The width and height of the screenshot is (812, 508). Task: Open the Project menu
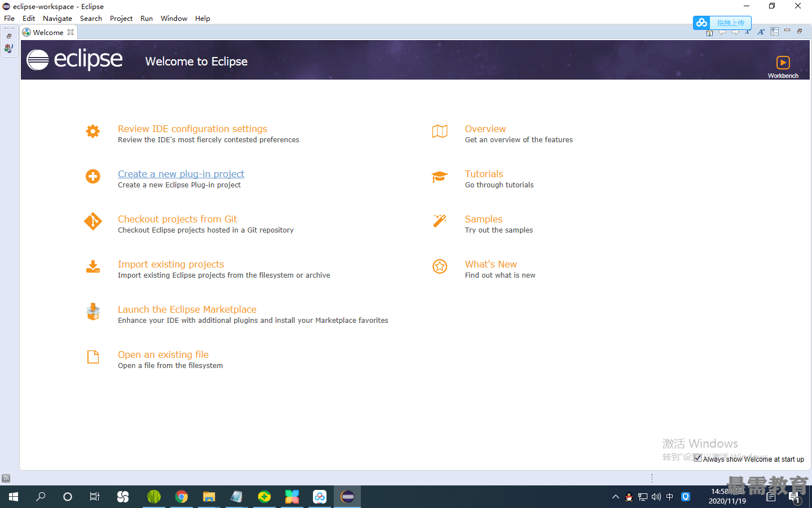[121, 19]
